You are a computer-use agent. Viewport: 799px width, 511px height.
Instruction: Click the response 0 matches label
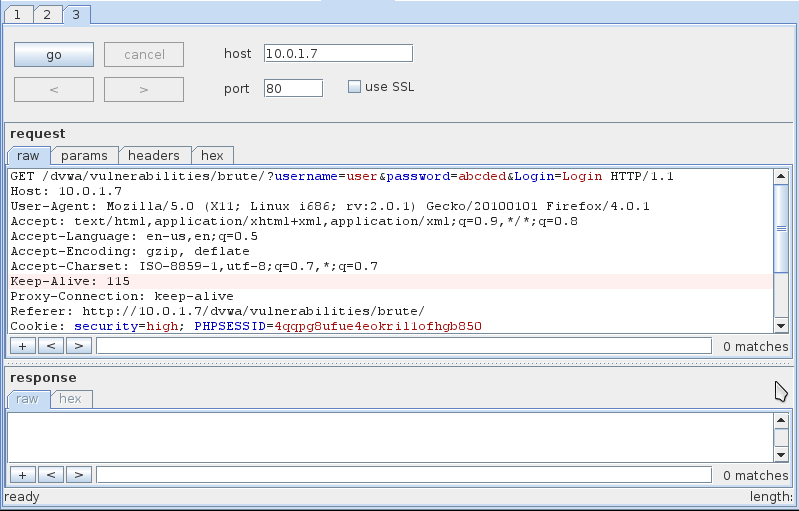(756, 475)
